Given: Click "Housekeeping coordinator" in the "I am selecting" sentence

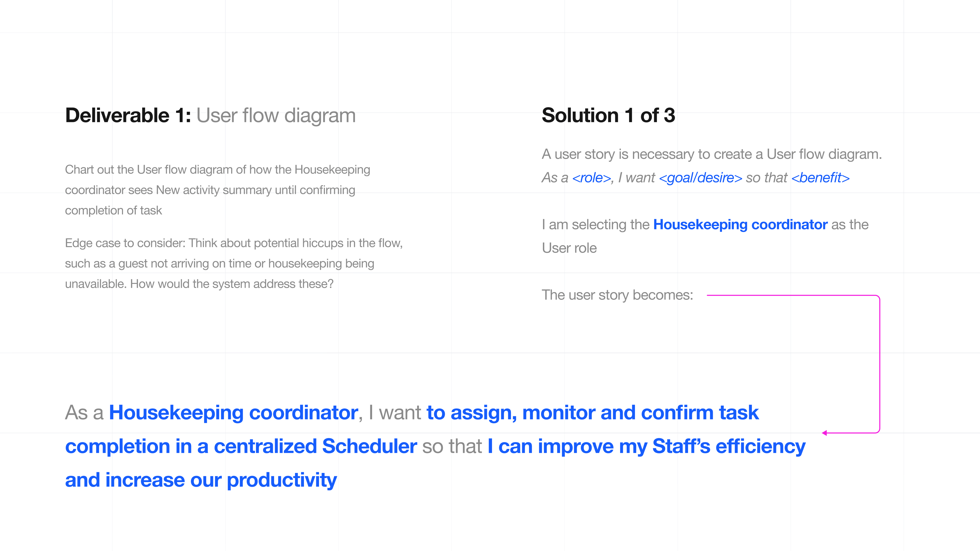Looking at the screenshot, I should 740,224.
